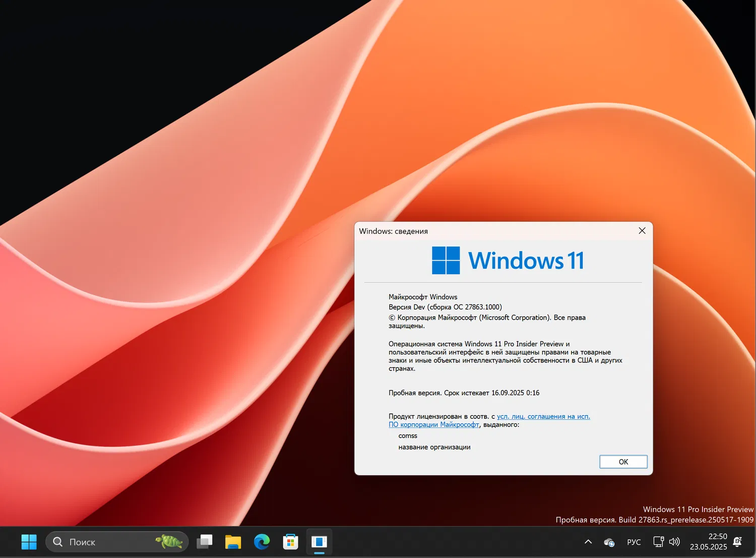Image resolution: width=756 pixels, height=558 pixels.
Task: Expand the hidden system tray icons
Action: click(x=588, y=541)
